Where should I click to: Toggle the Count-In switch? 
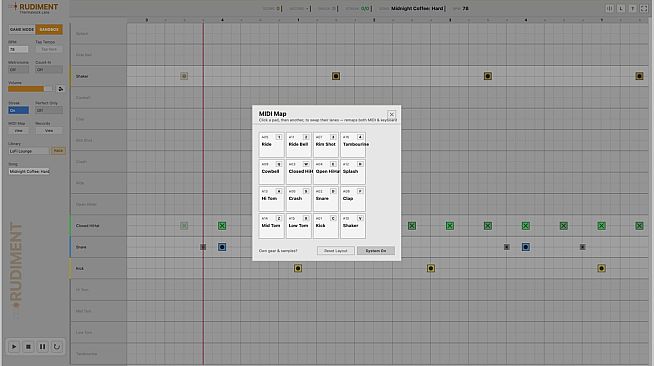click(49, 70)
